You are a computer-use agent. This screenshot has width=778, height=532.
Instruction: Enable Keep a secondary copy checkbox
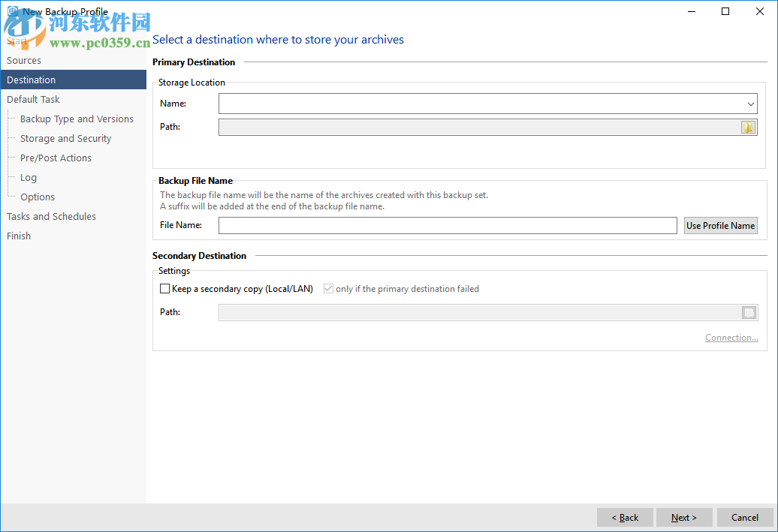(x=165, y=289)
